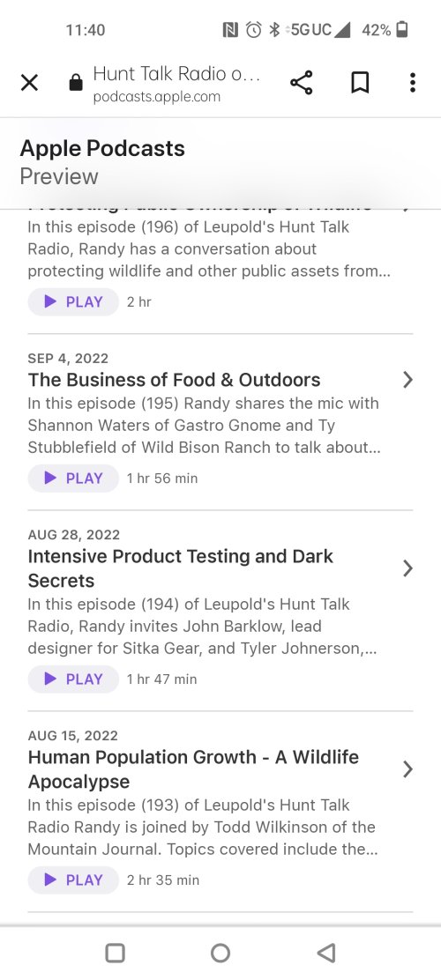Viewport: 441px width, 980px height.
Task: Expand Human Population Growth episode chevron
Action: pyautogui.click(x=407, y=768)
